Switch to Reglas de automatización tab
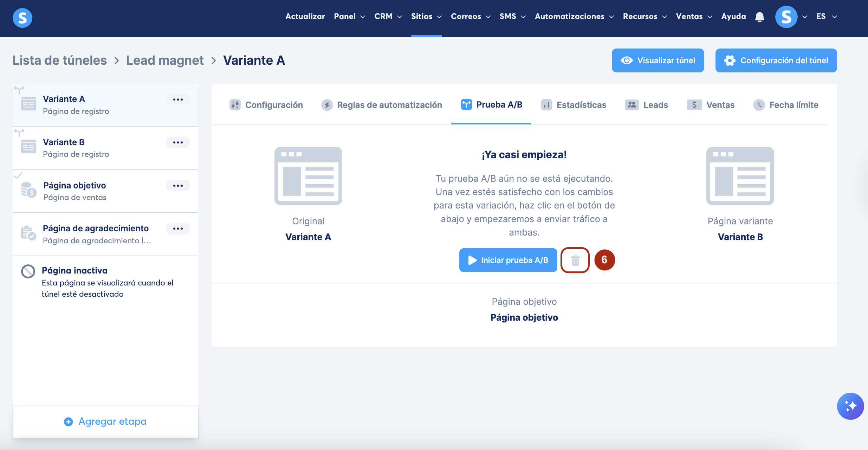The width and height of the screenshot is (868, 450). pyautogui.click(x=382, y=105)
